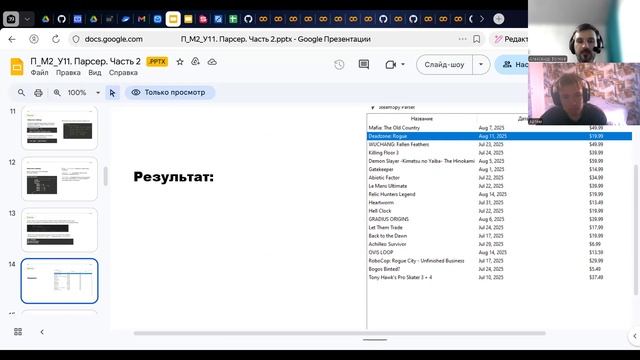Expand the side panel arrow at bottom right
Image resolution: width=640 pixels, height=360 pixels.
coord(635,336)
